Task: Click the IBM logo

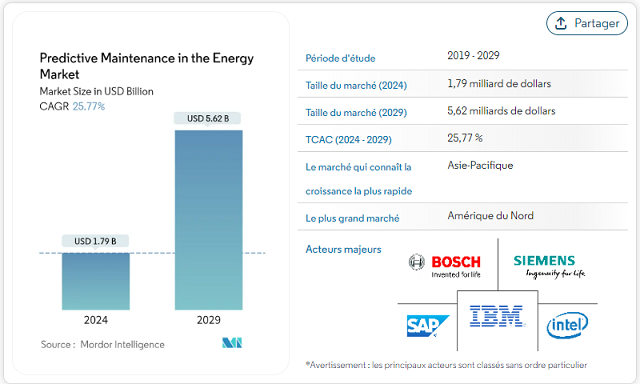Action: point(497,316)
